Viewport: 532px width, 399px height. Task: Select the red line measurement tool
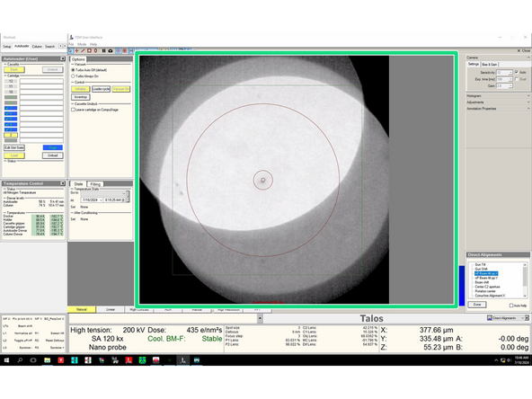(x=83, y=51)
